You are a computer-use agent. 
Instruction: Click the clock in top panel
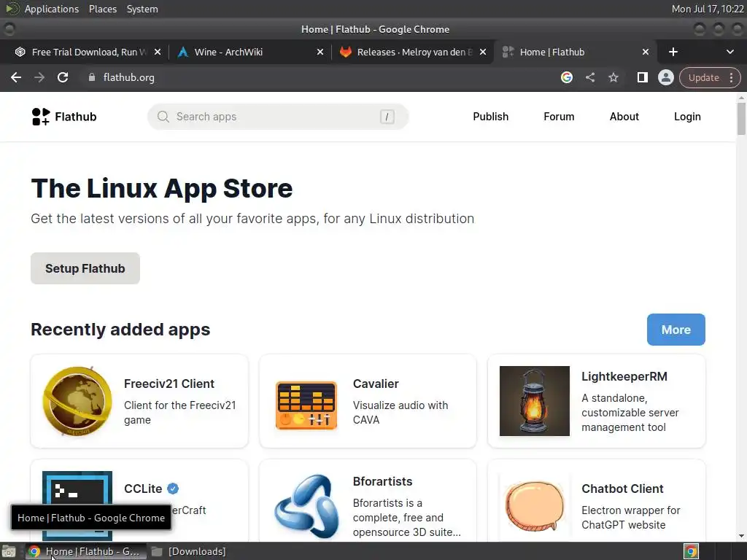click(707, 9)
